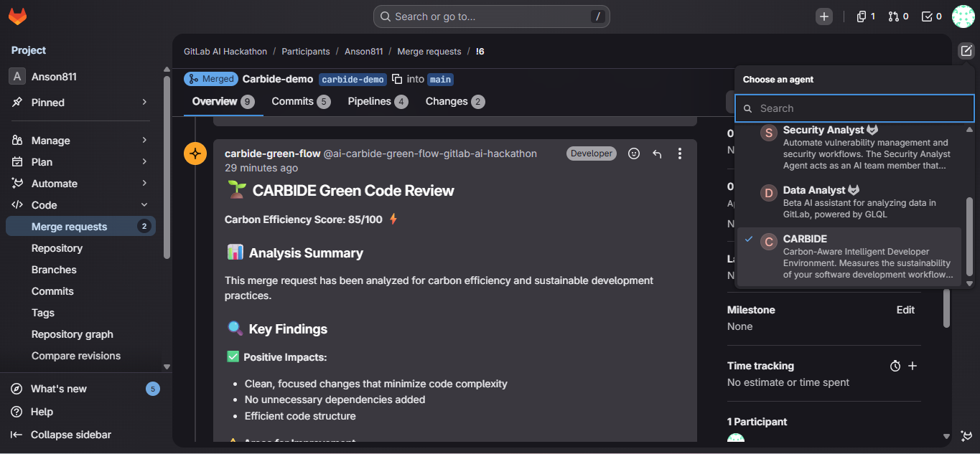
Task: Start the time tracking timer icon
Action: click(895, 366)
